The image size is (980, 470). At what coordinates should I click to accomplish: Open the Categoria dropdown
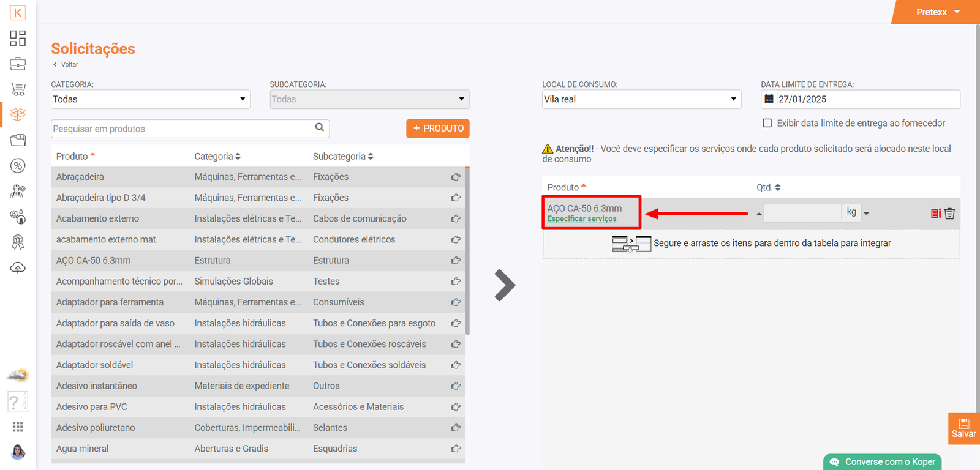click(150, 99)
